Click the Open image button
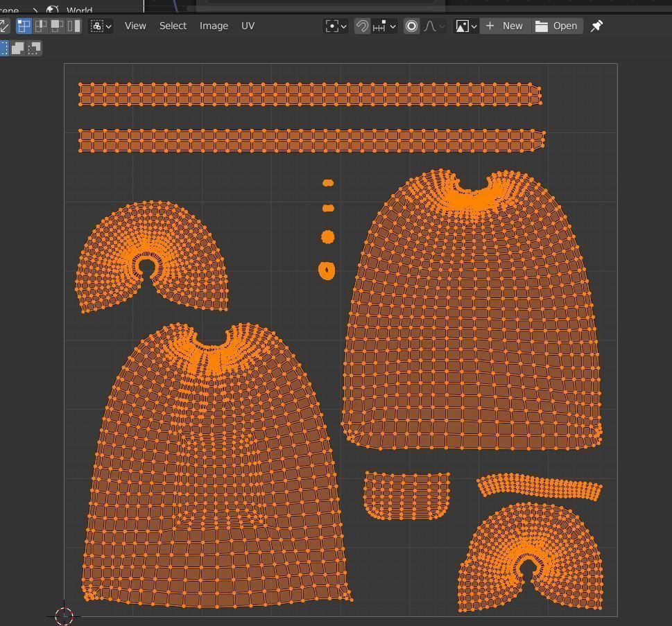This screenshot has height=626, width=672. tap(557, 26)
